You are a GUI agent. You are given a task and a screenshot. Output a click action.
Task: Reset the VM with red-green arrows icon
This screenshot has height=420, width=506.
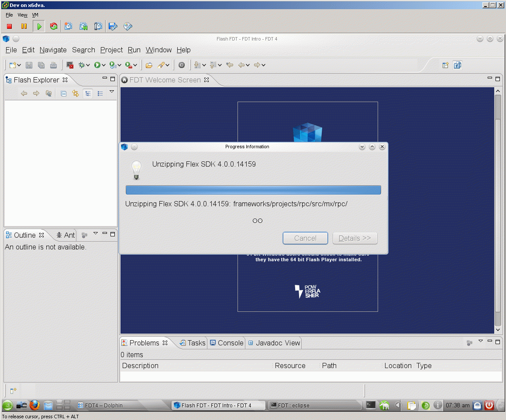[54, 27]
